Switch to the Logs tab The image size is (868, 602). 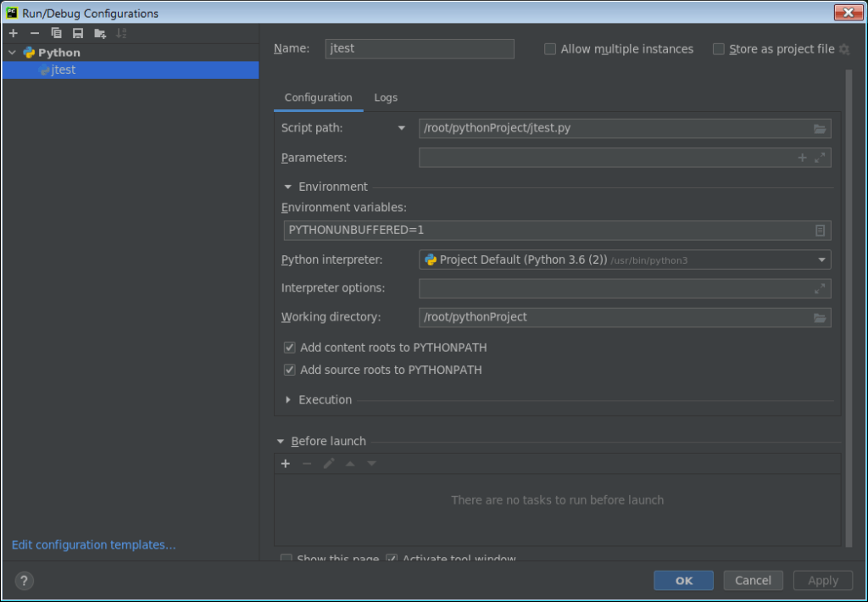coord(386,98)
